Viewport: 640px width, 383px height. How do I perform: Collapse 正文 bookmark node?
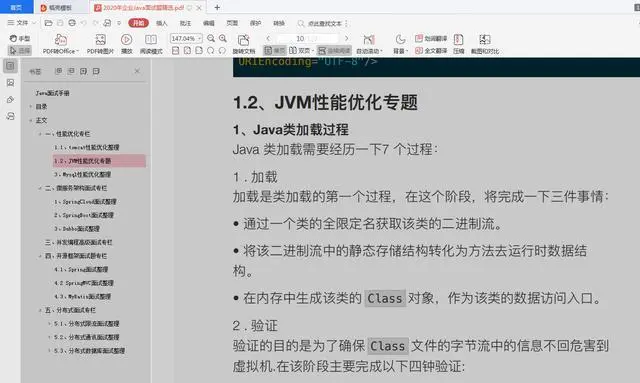pos(31,120)
